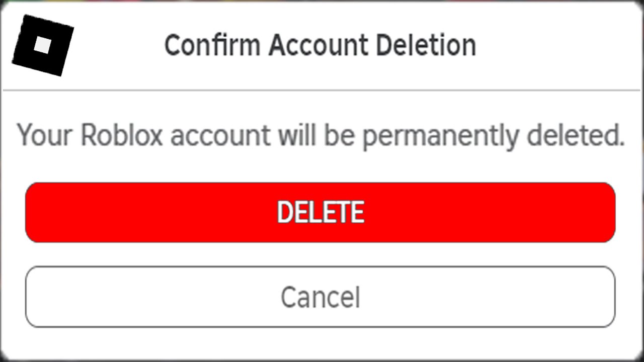Dismiss the dialog with the Cancel button

(x=320, y=297)
